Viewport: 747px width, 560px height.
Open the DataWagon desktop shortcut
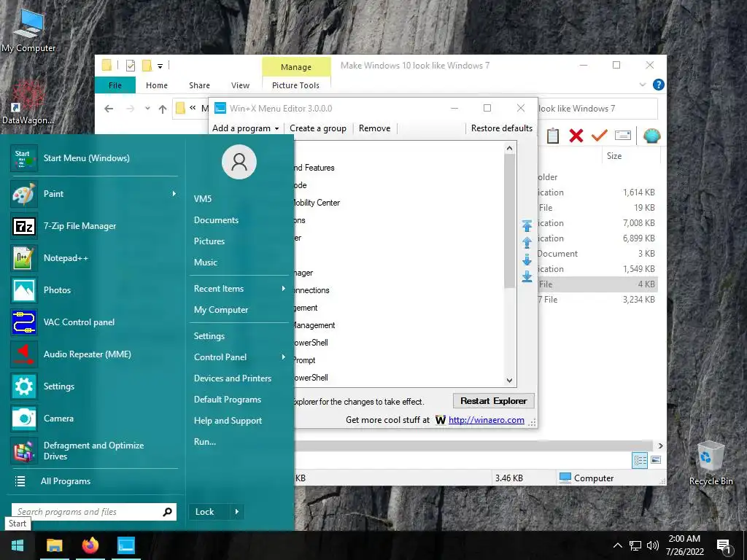tap(27, 103)
